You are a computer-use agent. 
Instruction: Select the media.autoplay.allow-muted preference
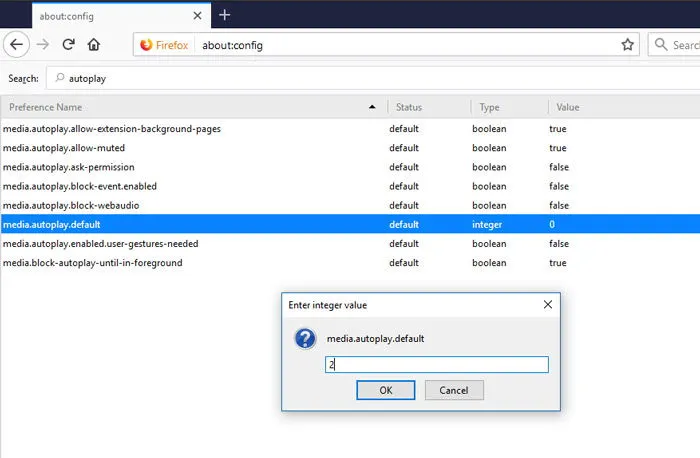coord(64,148)
